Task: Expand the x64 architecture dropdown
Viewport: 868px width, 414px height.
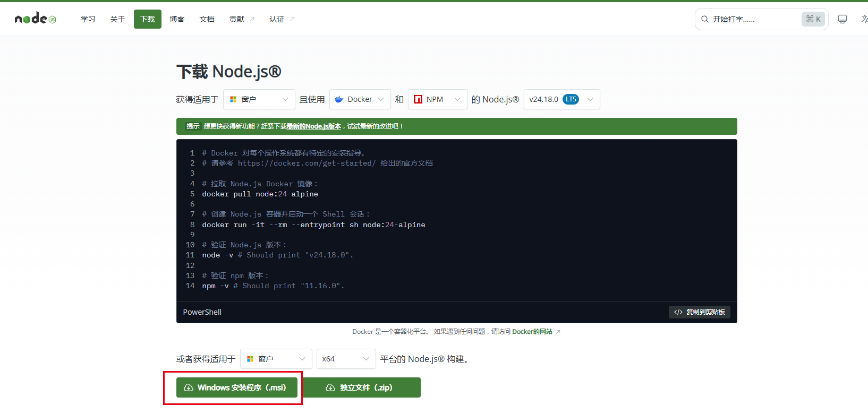Action: click(346, 359)
